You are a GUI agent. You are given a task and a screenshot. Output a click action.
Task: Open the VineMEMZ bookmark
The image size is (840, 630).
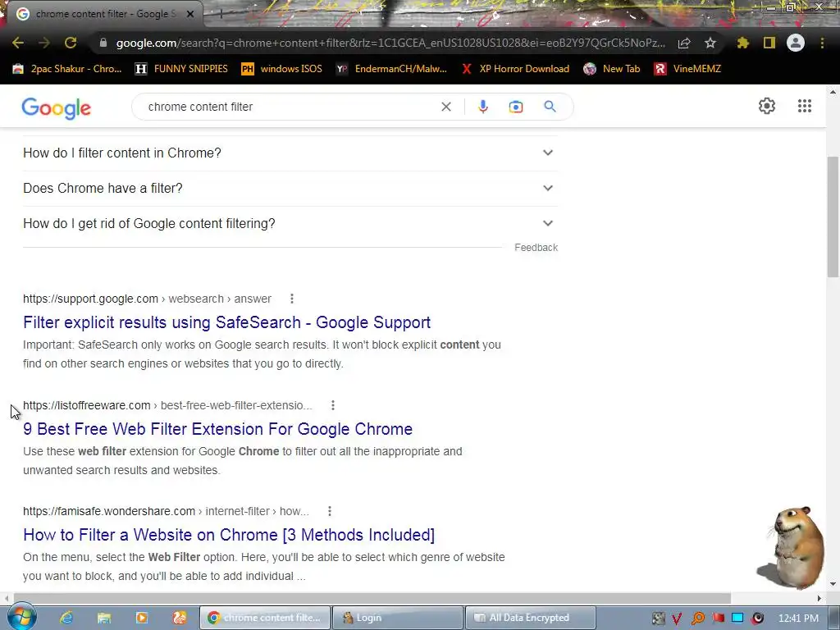click(x=688, y=69)
